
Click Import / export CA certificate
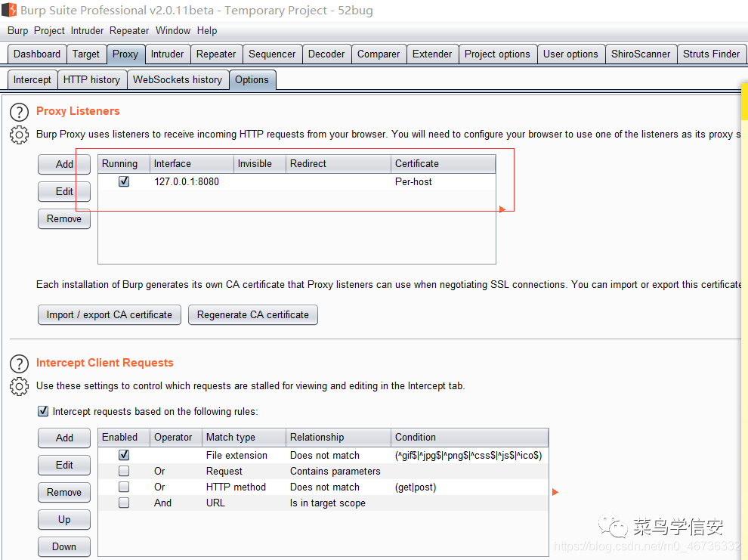pos(110,315)
